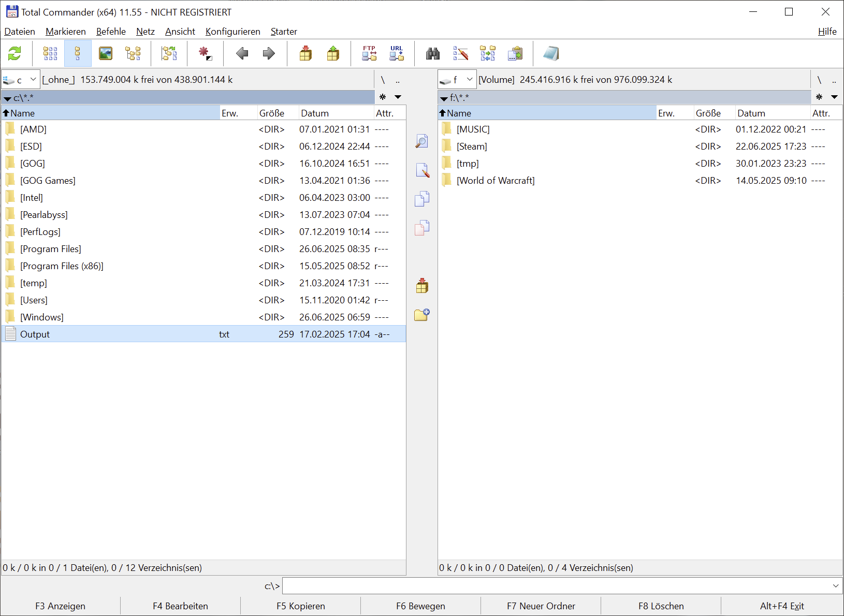Screen dimensions: 844x616
Task: Select the [GOG Games] folder
Action: pos(203,181)
